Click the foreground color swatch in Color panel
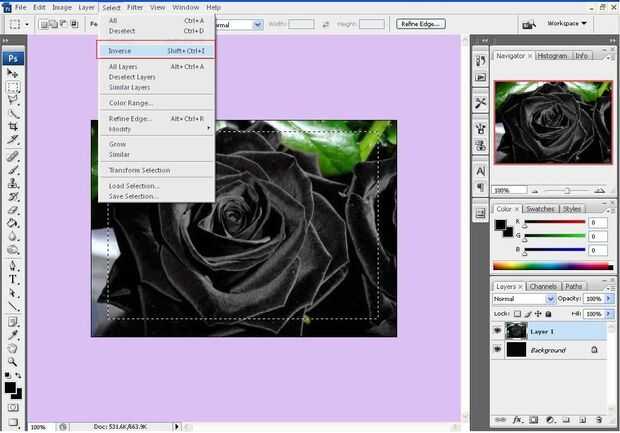The width and height of the screenshot is (620, 433). click(x=500, y=225)
